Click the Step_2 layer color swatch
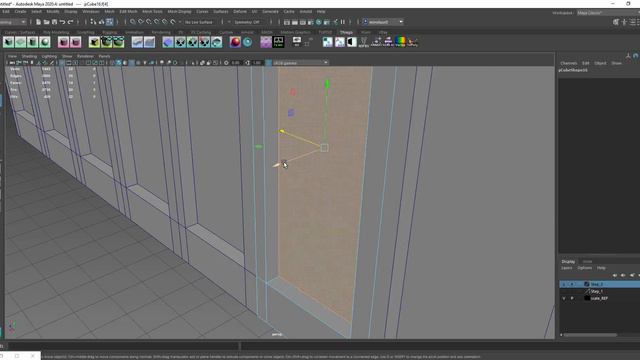 click(587, 284)
